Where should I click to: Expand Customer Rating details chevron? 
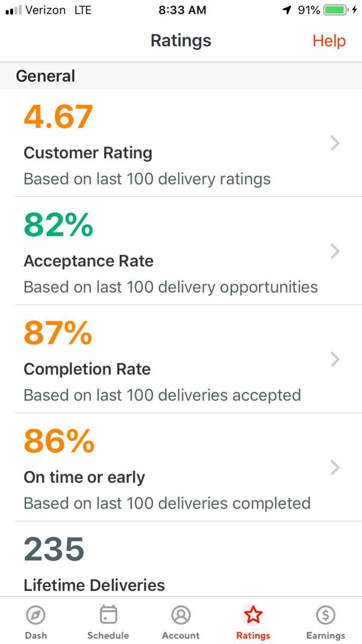pyautogui.click(x=335, y=144)
